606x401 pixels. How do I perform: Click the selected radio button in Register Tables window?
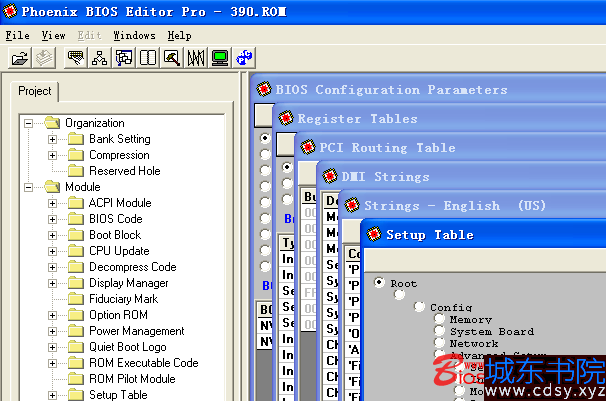287,167
